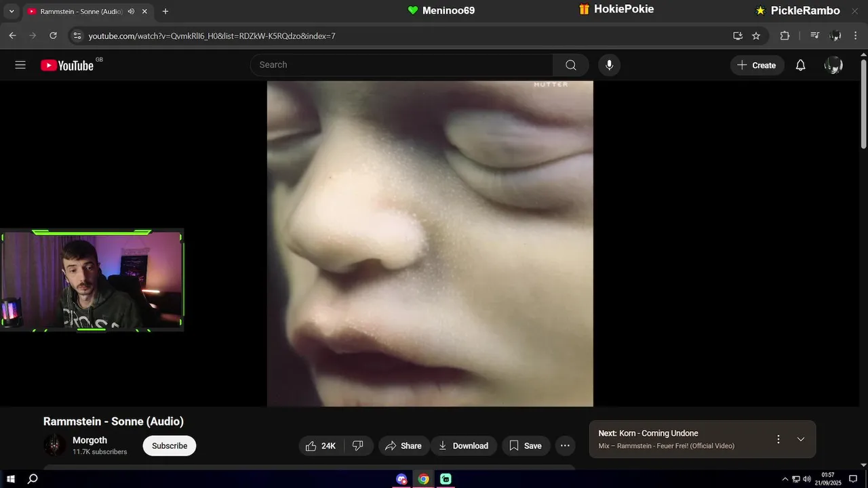Like the video with 24K likes
Screen dimensions: 868x488
point(321,445)
